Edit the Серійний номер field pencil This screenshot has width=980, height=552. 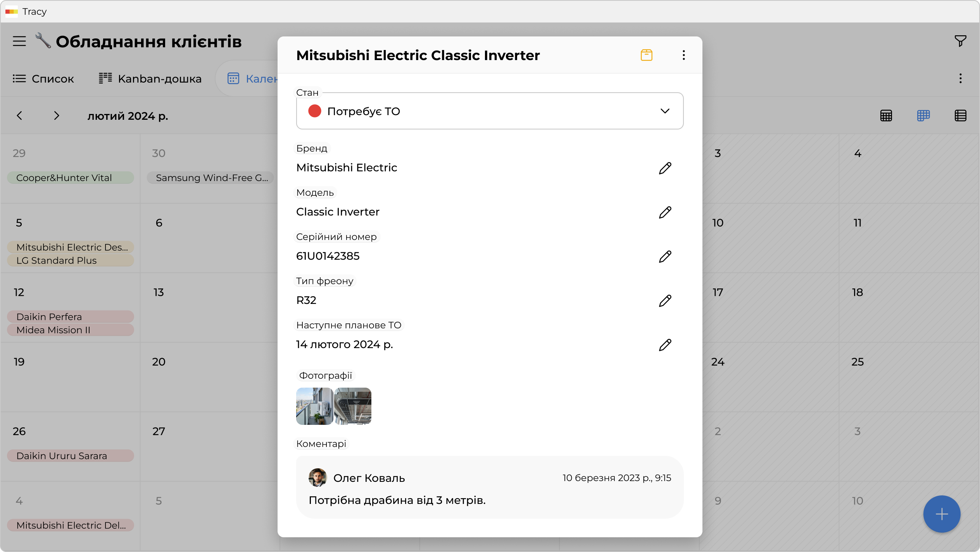[x=665, y=256]
